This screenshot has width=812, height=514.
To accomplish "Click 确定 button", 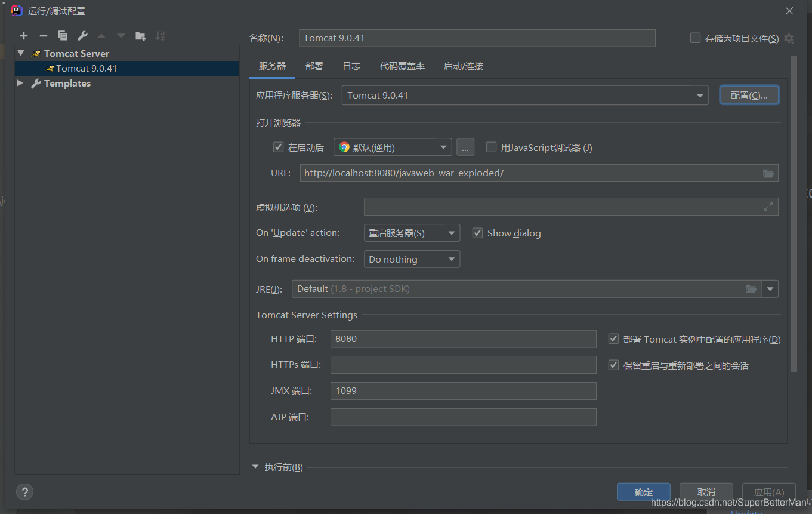I will (644, 492).
